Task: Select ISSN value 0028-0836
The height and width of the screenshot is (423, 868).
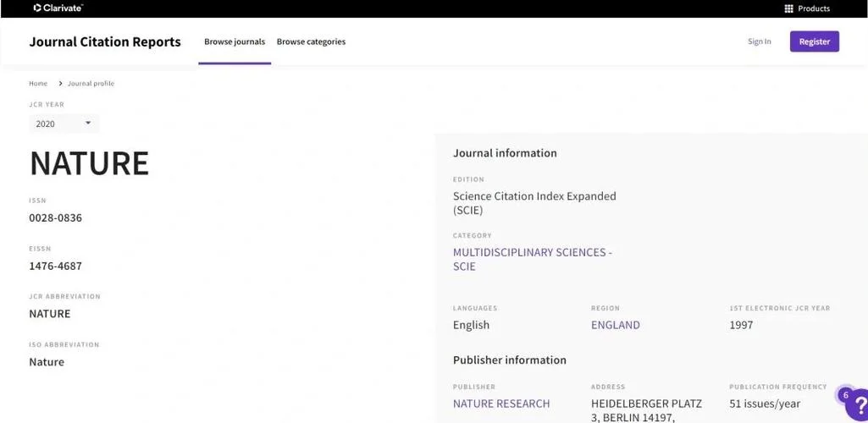Action: pyautogui.click(x=55, y=218)
